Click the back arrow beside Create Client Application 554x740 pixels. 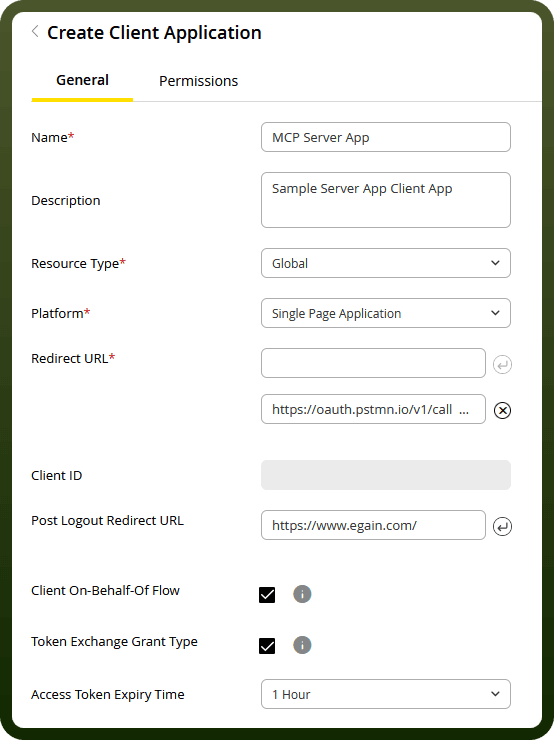tap(35, 32)
